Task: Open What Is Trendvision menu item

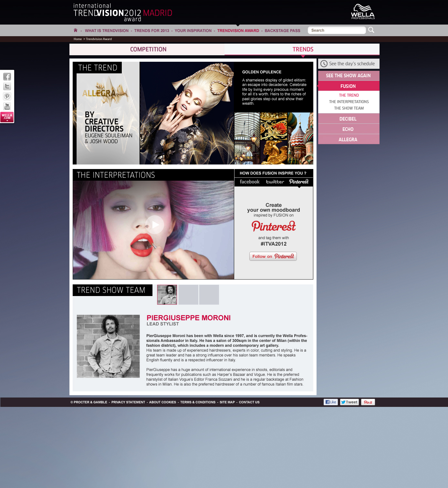Action: pyautogui.click(x=107, y=31)
